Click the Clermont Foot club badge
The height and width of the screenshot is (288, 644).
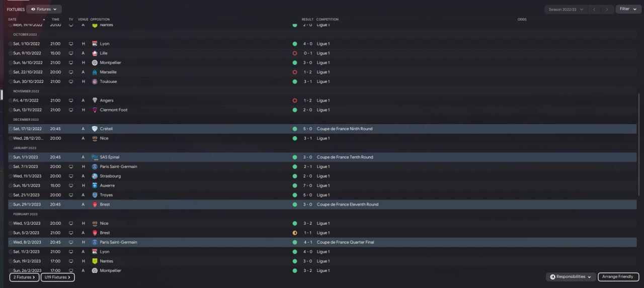click(x=95, y=110)
